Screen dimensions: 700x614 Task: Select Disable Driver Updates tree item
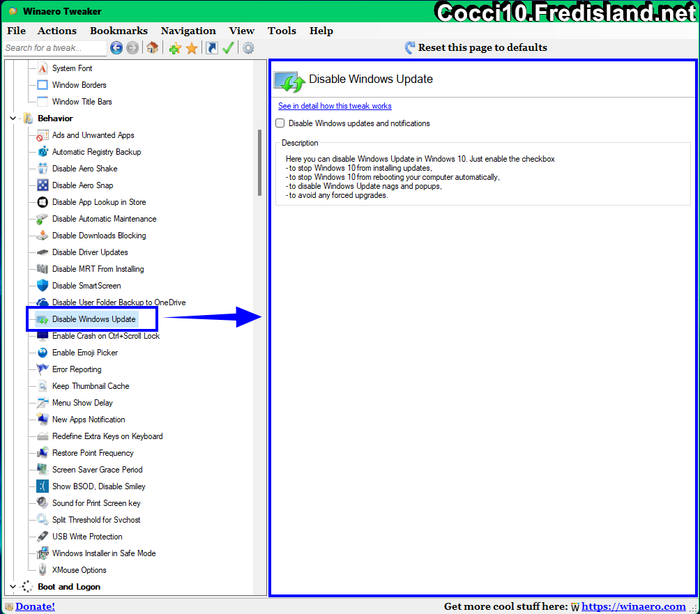click(x=90, y=252)
